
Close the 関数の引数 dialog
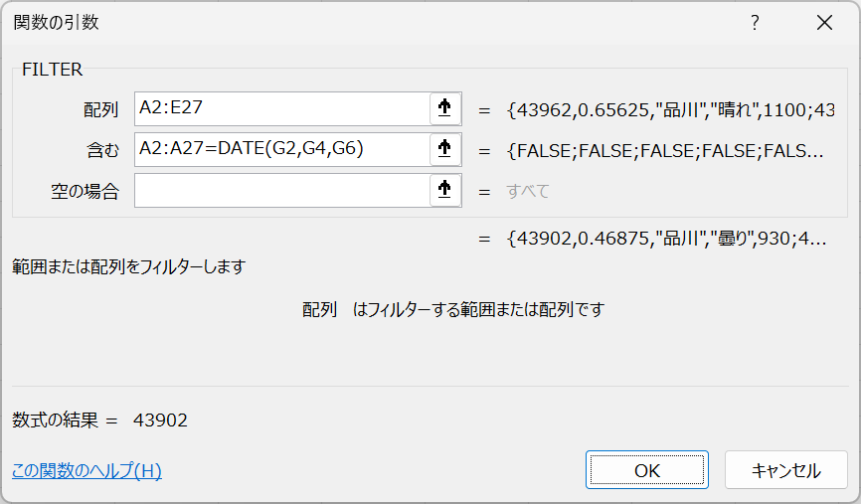[x=824, y=23]
